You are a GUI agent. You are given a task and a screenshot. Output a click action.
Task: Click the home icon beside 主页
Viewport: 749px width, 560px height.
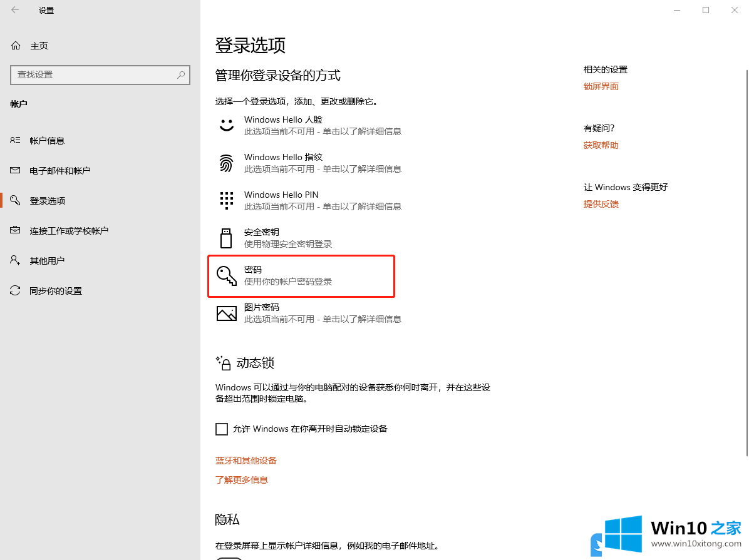15,45
